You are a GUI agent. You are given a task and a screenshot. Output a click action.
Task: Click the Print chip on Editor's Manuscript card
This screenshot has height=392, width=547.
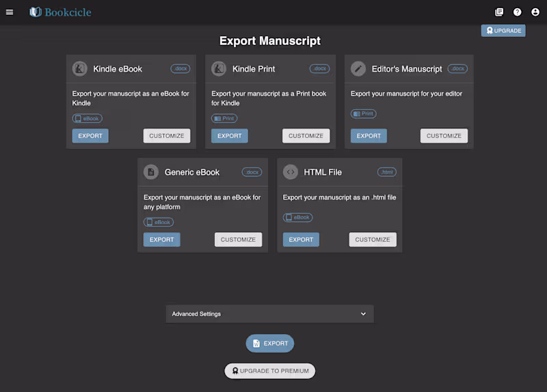tap(364, 113)
